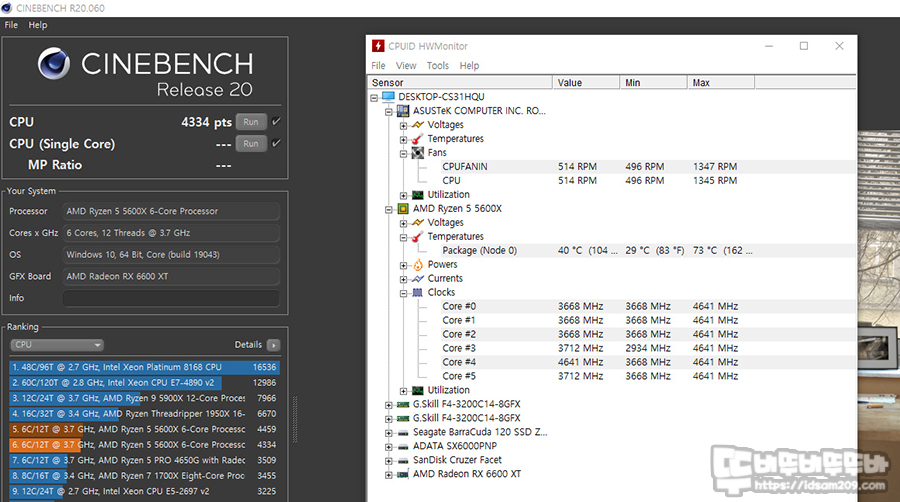Click the Cinebench logo sphere icon
The image size is (900, 502).
click(54, 63)
